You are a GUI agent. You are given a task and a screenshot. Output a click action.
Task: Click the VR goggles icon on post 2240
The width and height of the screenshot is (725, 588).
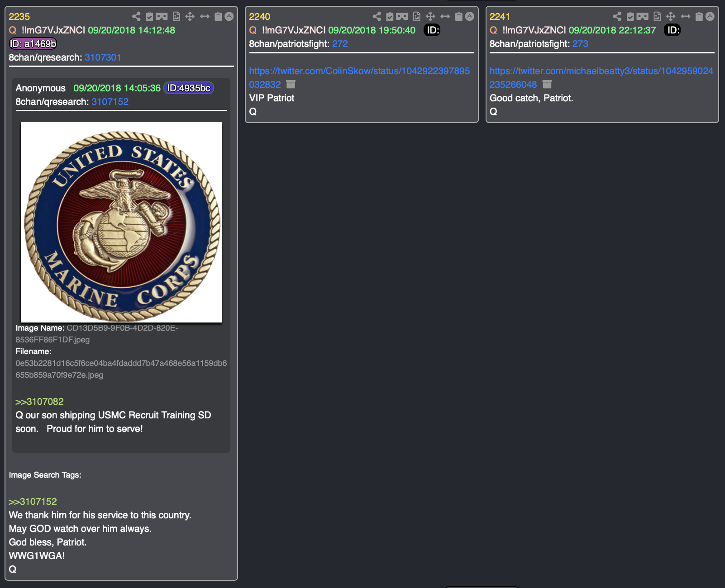(x=402, y=17)
